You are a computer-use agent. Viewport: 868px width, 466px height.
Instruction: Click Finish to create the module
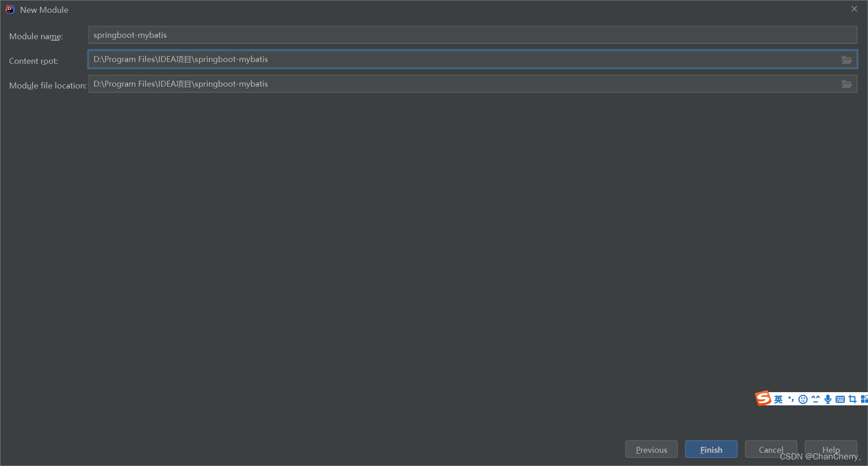(711, 450)
